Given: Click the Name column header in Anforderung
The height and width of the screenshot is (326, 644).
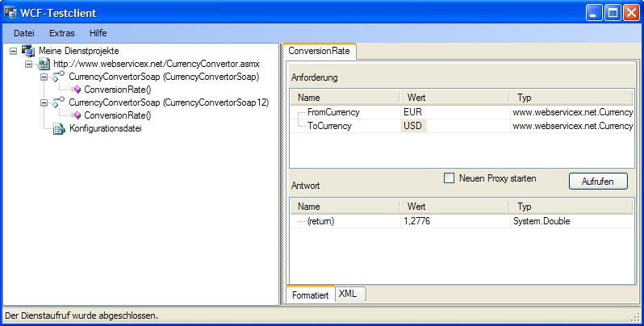Looking at the screenshot, I should coord(345,98).
